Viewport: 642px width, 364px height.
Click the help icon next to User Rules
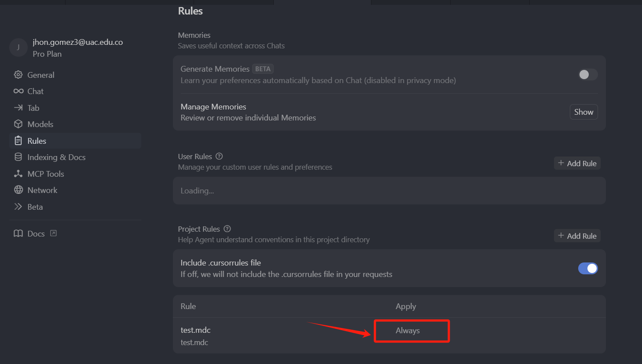click(x=219, y=156)
